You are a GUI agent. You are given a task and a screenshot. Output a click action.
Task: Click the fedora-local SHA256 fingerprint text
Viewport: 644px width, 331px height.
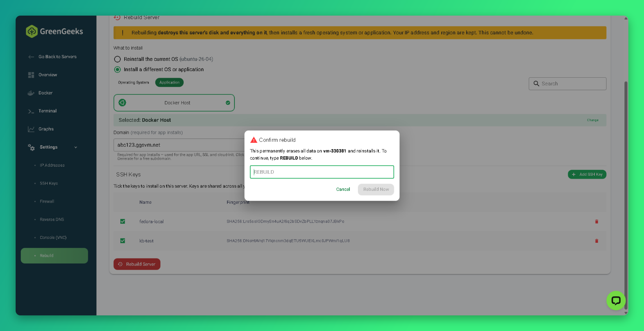(x=285, y=222)
